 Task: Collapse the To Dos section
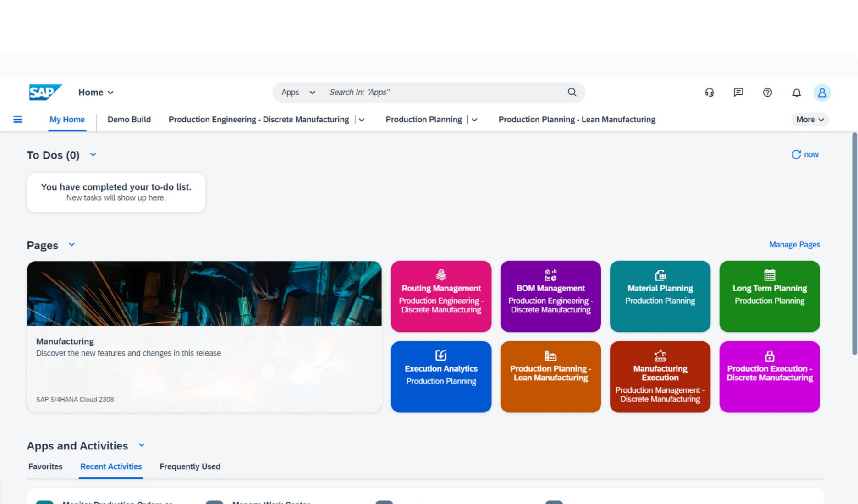tap(93, 155)
